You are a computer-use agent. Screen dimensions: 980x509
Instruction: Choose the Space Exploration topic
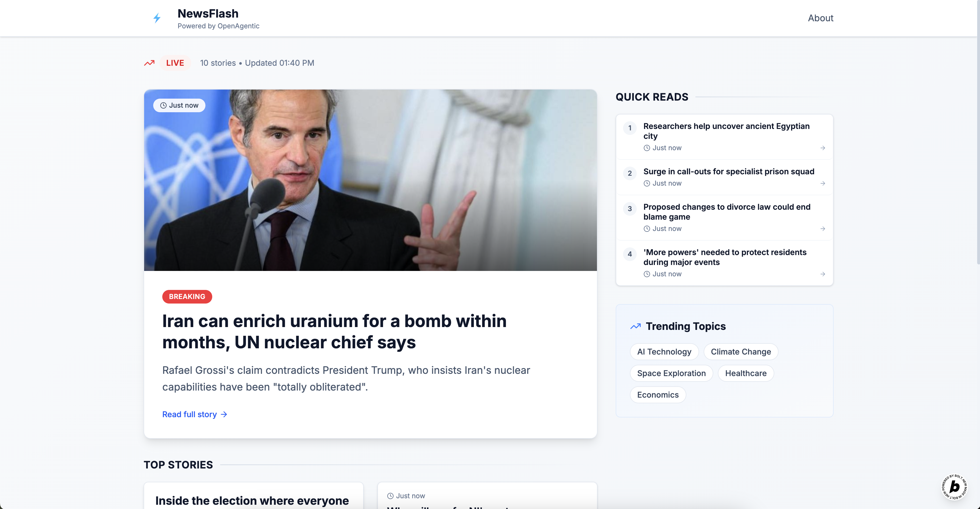coord(671,373)
